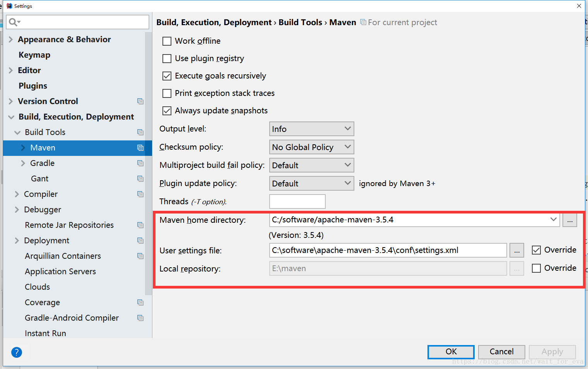588x369 pixels.
Task: Click the Local repository path field
Action: pyautogui.click(x=388, y=268)
